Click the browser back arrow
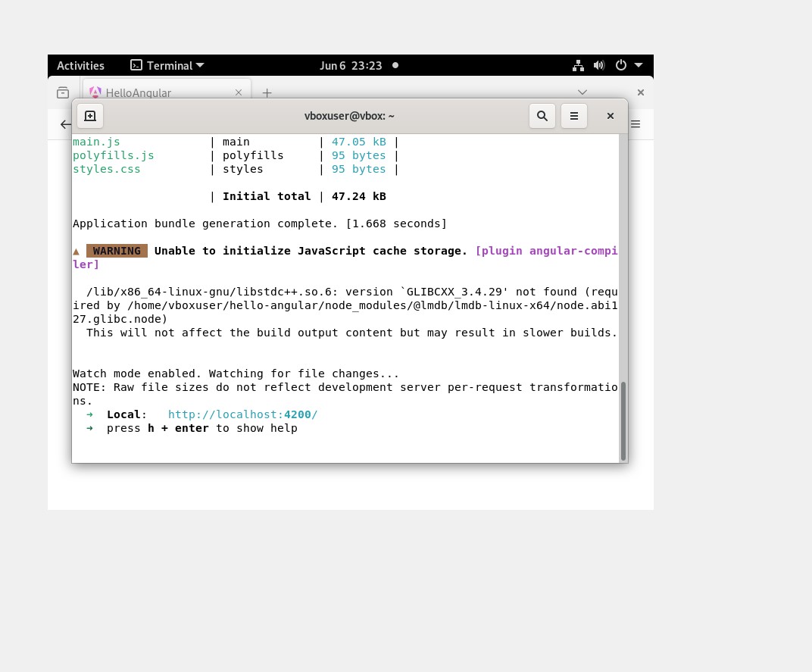Image resolution: width=812 pixels, height=672 pixels. coord(65,124)
